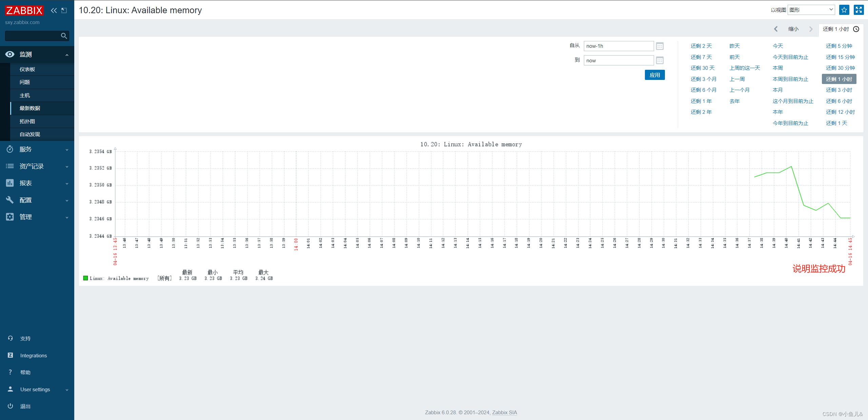Click 缩小 zoom out link
The width and height of the screenshot is (868, 420).
pos(793,29)
